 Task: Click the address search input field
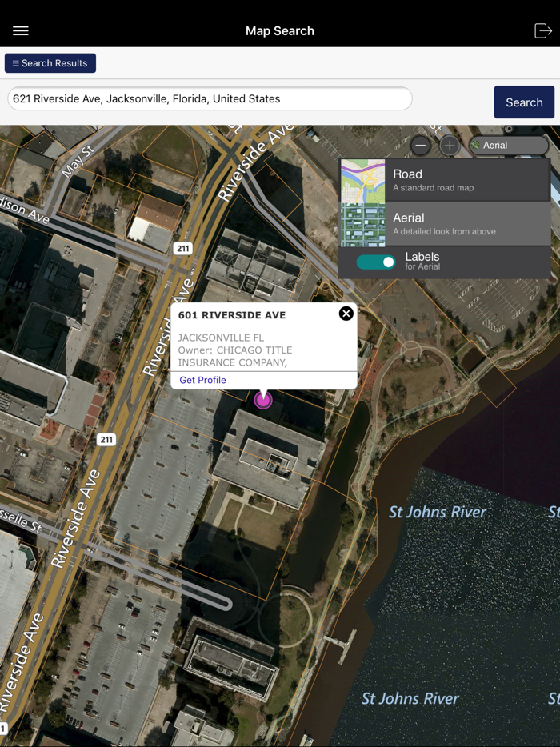(210, 99)
